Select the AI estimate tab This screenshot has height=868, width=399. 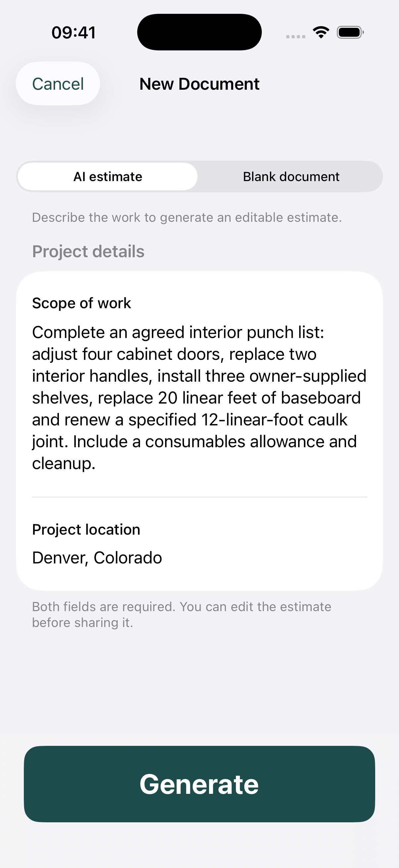(108, 176)
